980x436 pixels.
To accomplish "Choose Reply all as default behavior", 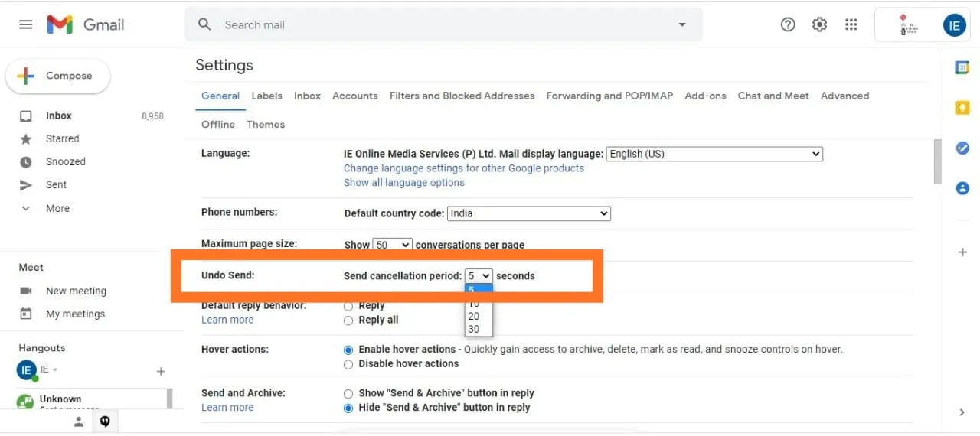I will click(x=348, y=320).
